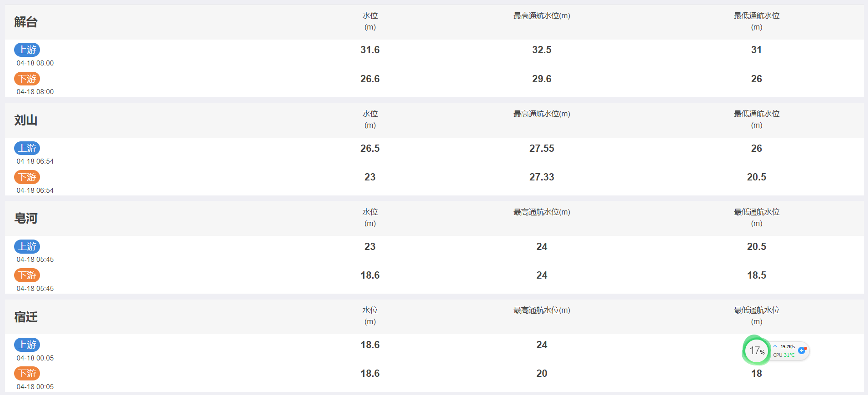Viewport: 868px width, 395px height.
Task: Click the orange 下游 badge under 宿迁
Action: (x=27, y=373)
